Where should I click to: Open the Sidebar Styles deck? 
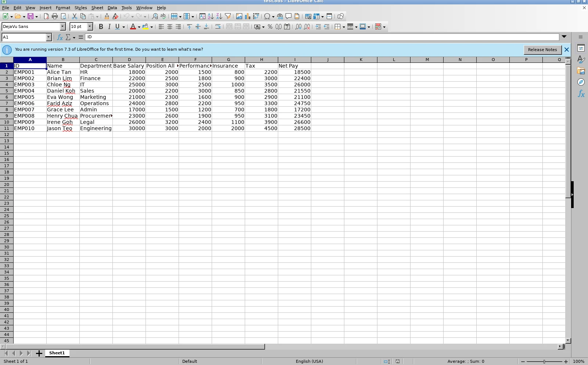pyautogui.click(x=581, y=60)
